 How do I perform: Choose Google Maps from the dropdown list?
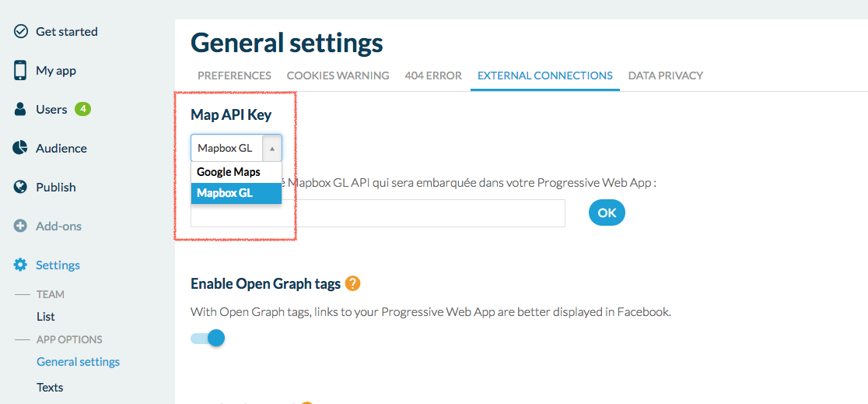pos(229,172)
